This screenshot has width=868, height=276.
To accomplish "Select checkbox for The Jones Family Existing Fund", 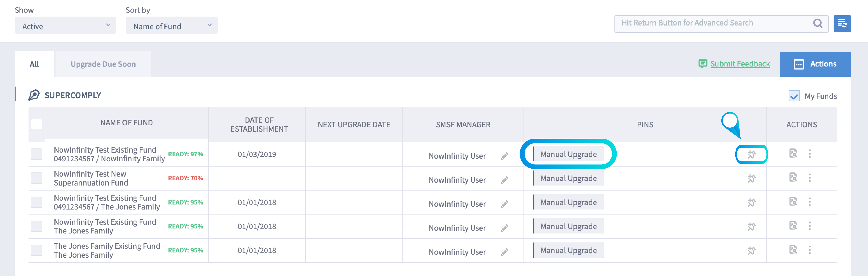I will pos(36,250).
